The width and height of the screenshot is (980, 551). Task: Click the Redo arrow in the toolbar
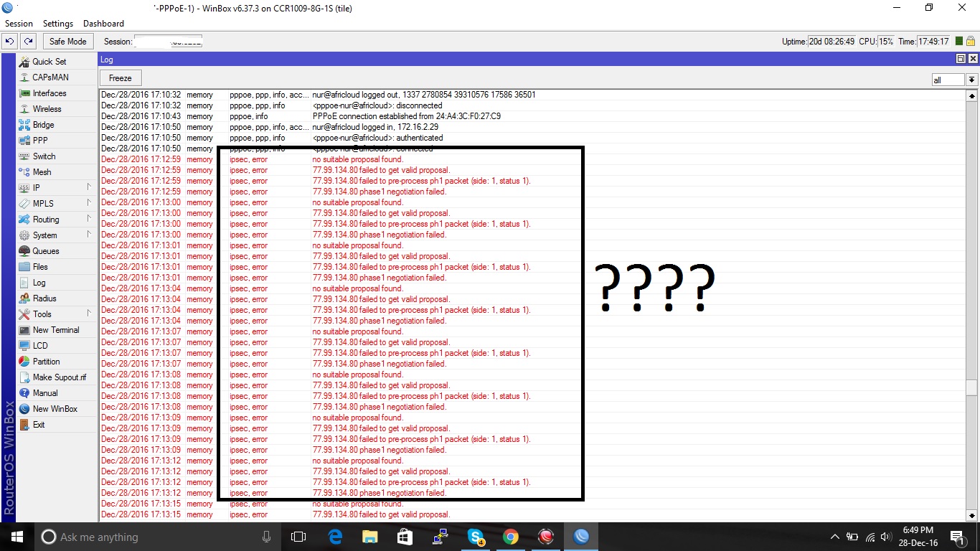coord(28,42)
